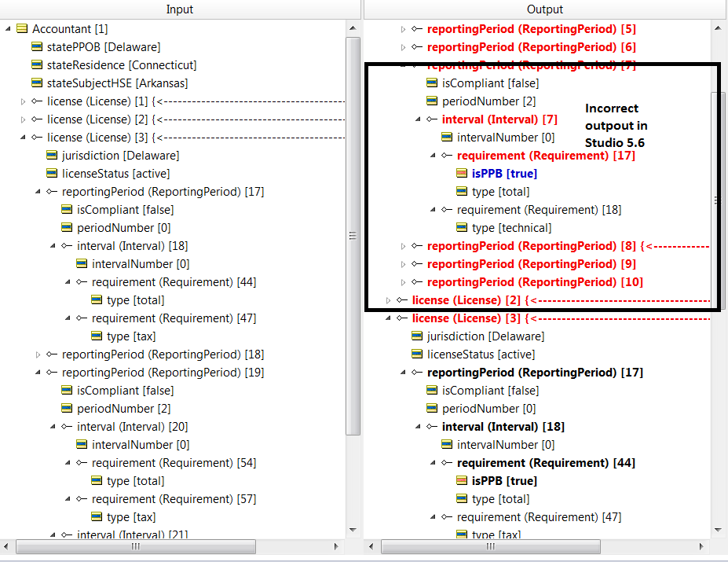Click the periodNumber [2] icon in Input panel
728x562 pixels.
tap(67, 408)
